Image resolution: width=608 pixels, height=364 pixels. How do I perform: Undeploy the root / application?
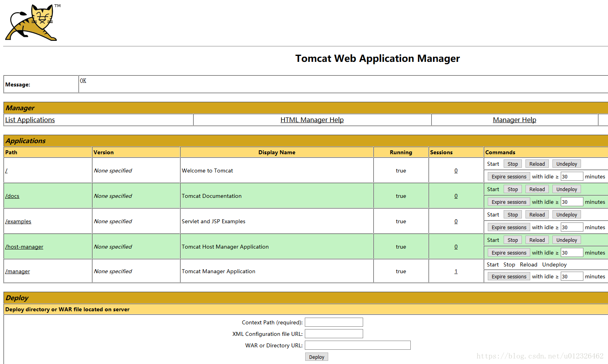[567, 164]
